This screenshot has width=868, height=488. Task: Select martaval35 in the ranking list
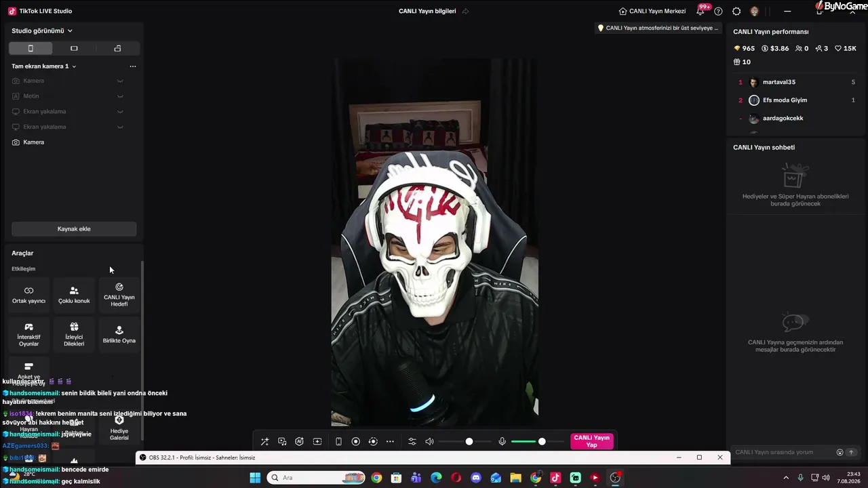tap(796, 82)
